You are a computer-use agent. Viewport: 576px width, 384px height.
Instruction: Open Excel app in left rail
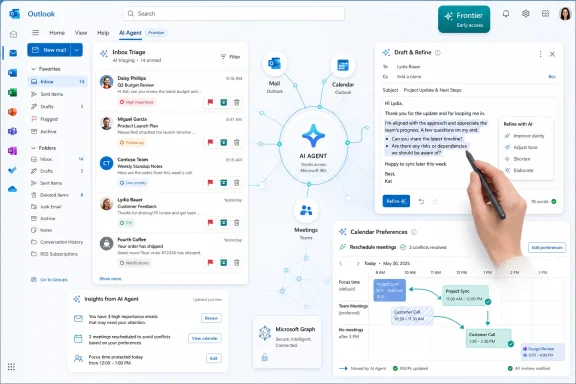(x=12, y=92)
